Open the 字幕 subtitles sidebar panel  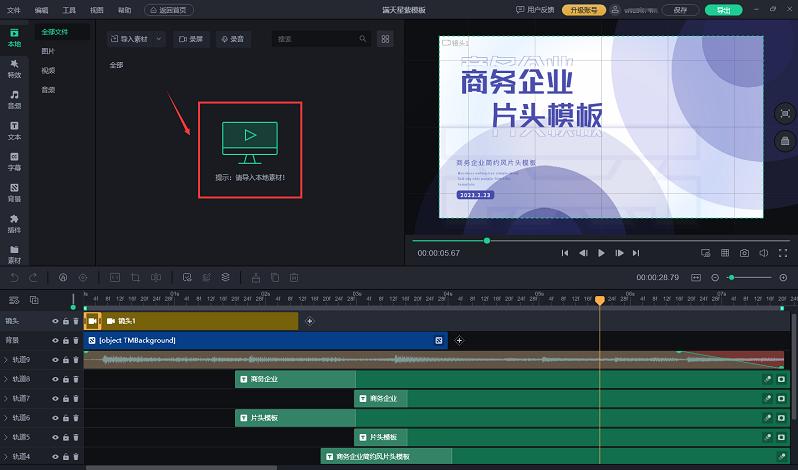pos(14,162)
